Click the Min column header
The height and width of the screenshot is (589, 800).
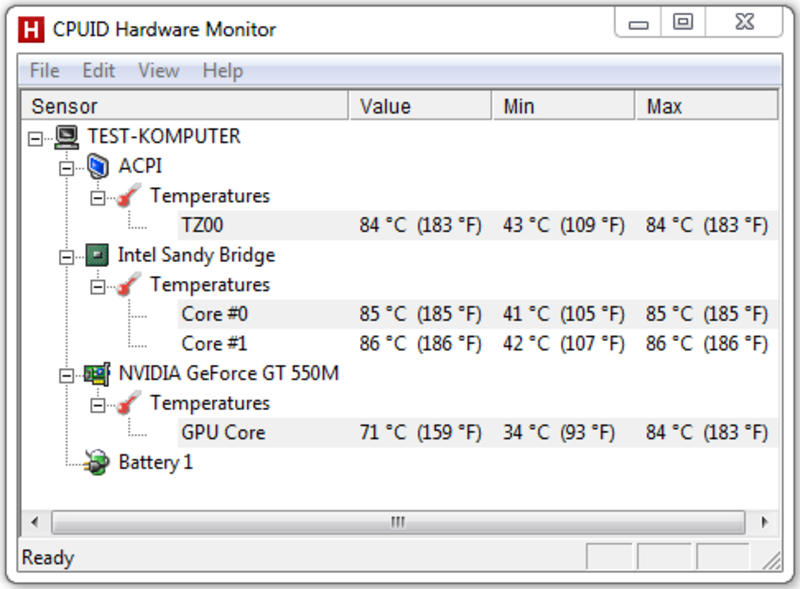click(x=564, y=106)
